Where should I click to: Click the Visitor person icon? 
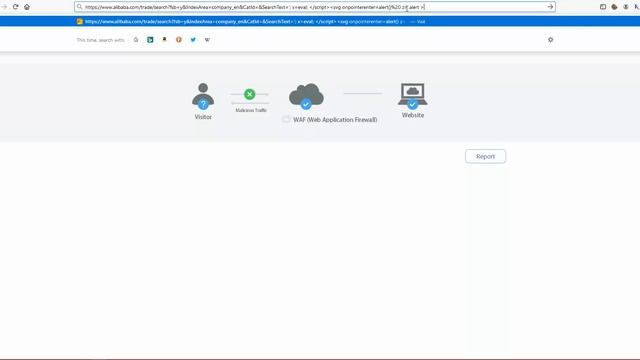203,96
